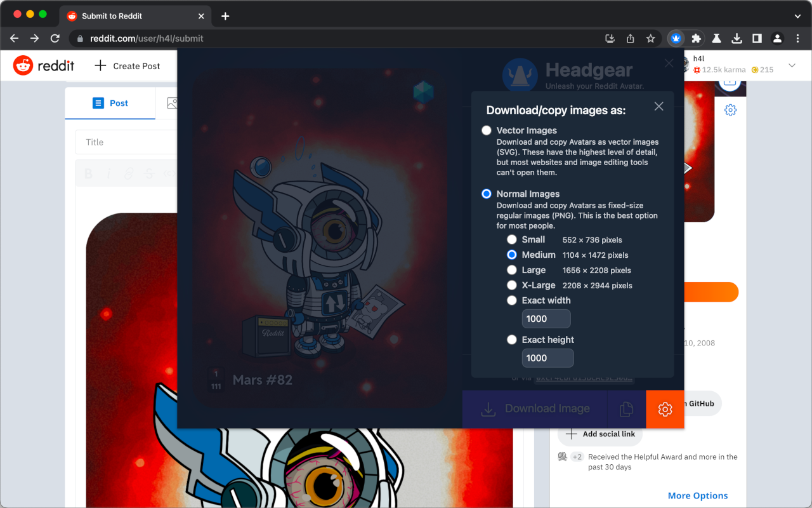The height and width of the screenshot is (508, 812).
Task: Click the Download Image button
Action: click(535, 409)
